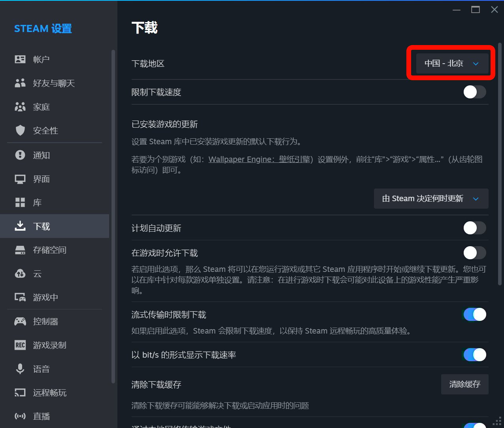Viewport: 504px width, 428px height.
Task: Click the 下载地区 label
Action: click(x=148, y=64)
